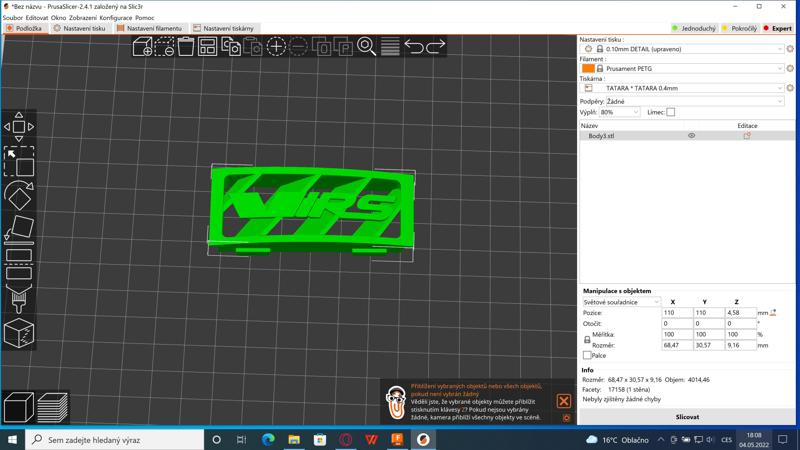Switch to sliced layers preview
The image size is (800, 450).
coord(53,407)
